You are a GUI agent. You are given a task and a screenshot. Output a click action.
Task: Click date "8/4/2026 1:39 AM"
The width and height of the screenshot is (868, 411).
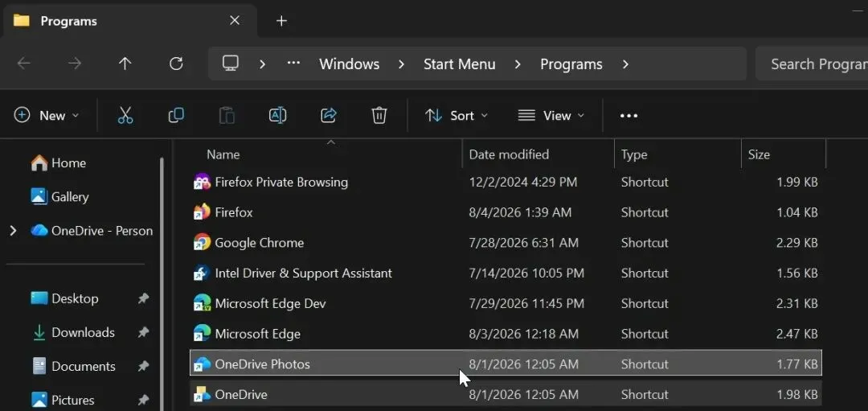point(520,212)
